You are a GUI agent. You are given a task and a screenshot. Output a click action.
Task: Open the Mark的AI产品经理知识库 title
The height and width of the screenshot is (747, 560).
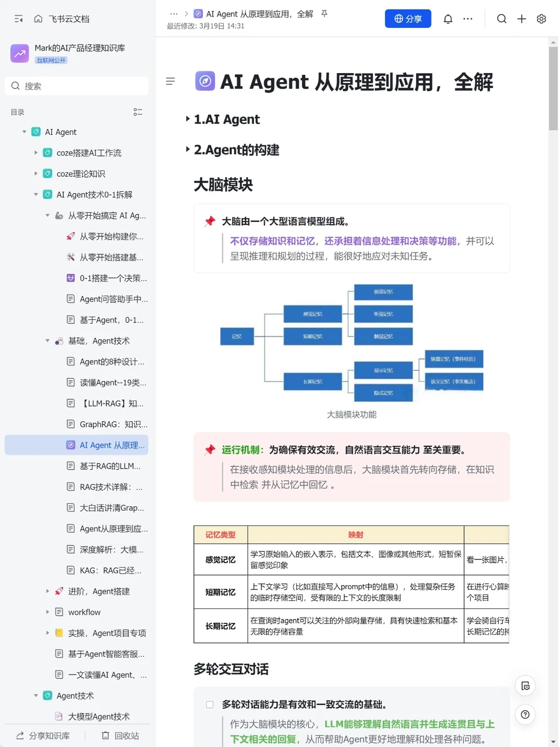pyautogui.click(x=80, y=48)
